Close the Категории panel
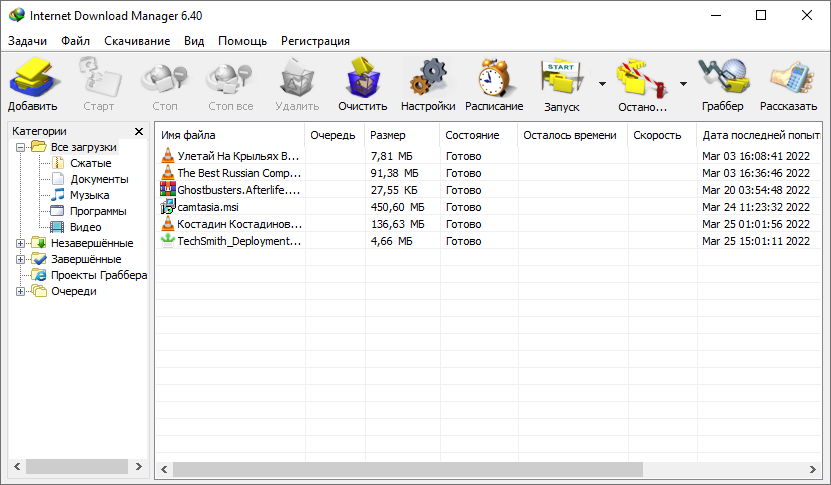This screenshot has height=485, width=831. pos(139,131)
